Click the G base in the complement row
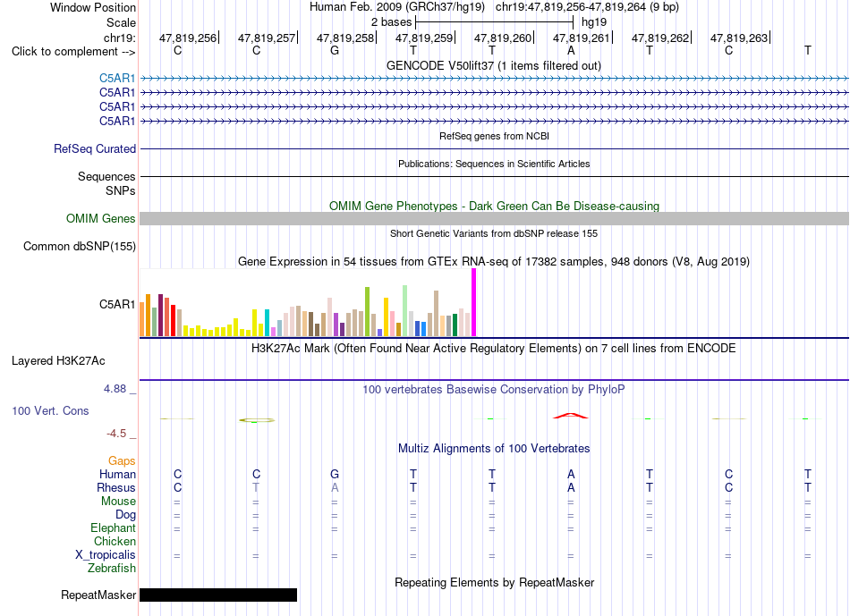 coord(335,50)
